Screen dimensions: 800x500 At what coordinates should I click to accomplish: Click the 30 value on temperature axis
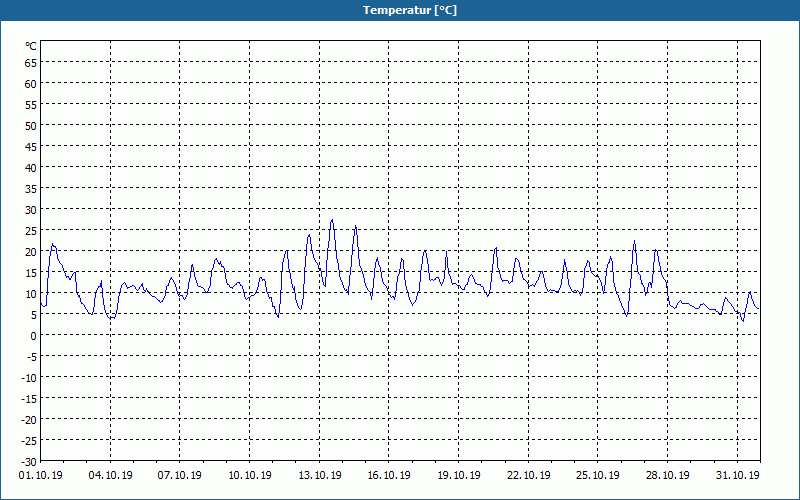(31, 210)
